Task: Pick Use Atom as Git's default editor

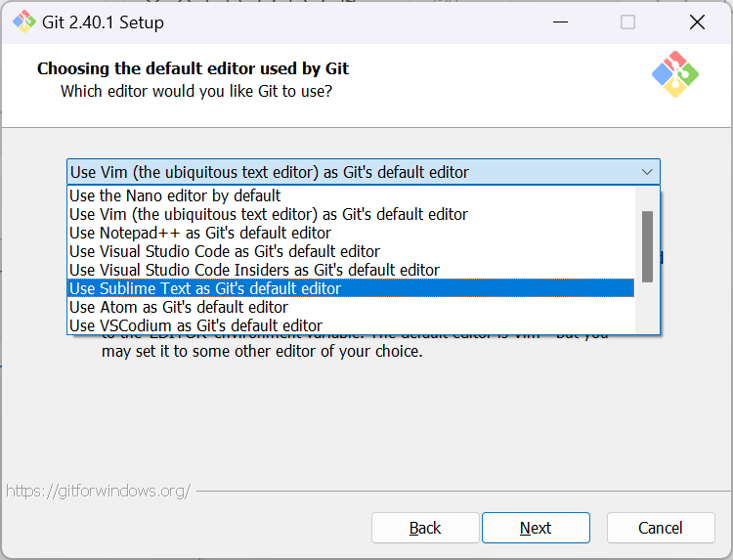Action: point(351,307)
